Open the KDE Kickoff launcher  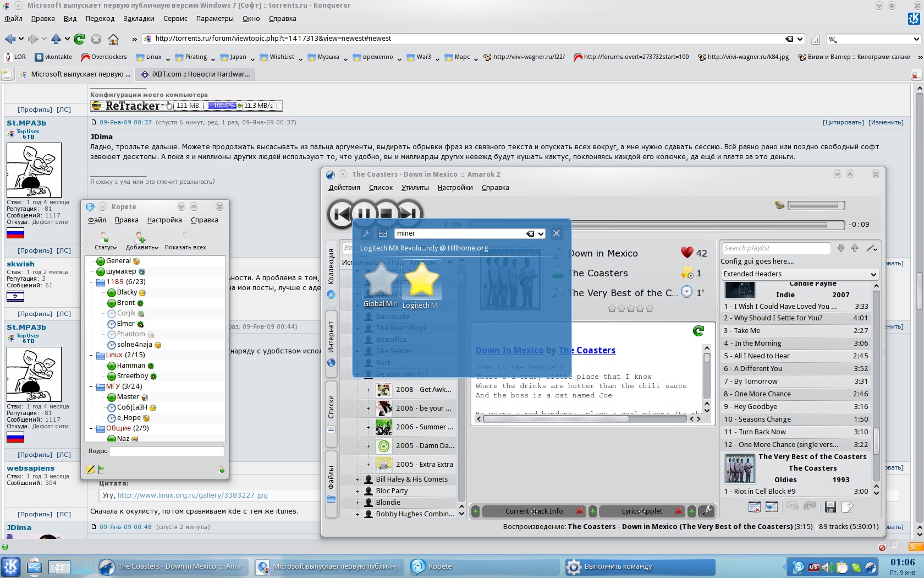pos(10,566)
